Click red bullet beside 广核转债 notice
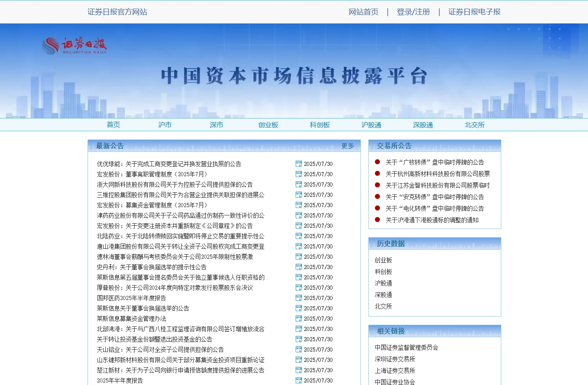588x385 pixels. (377, 162)
